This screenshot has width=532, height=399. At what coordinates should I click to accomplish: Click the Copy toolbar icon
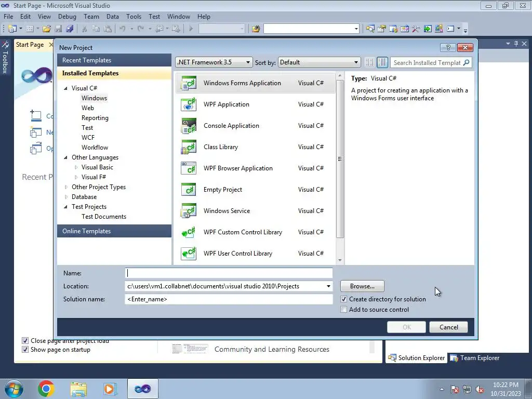(x=96, y=29)
